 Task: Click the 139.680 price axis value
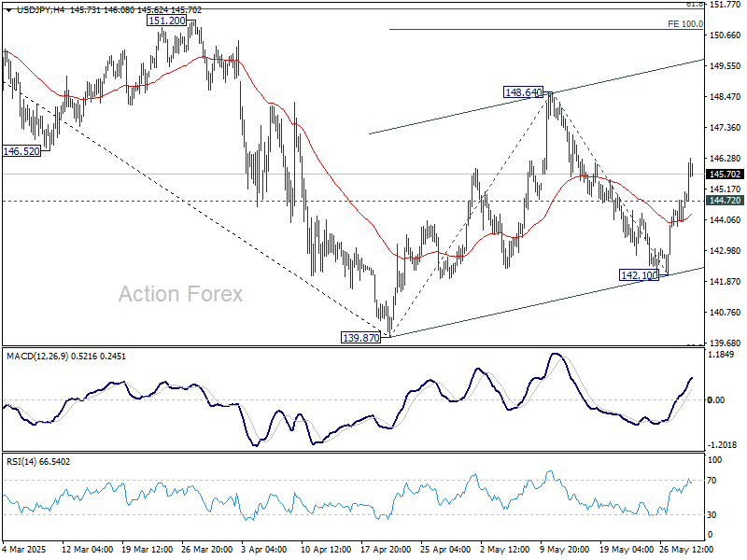tap(726, 343)
